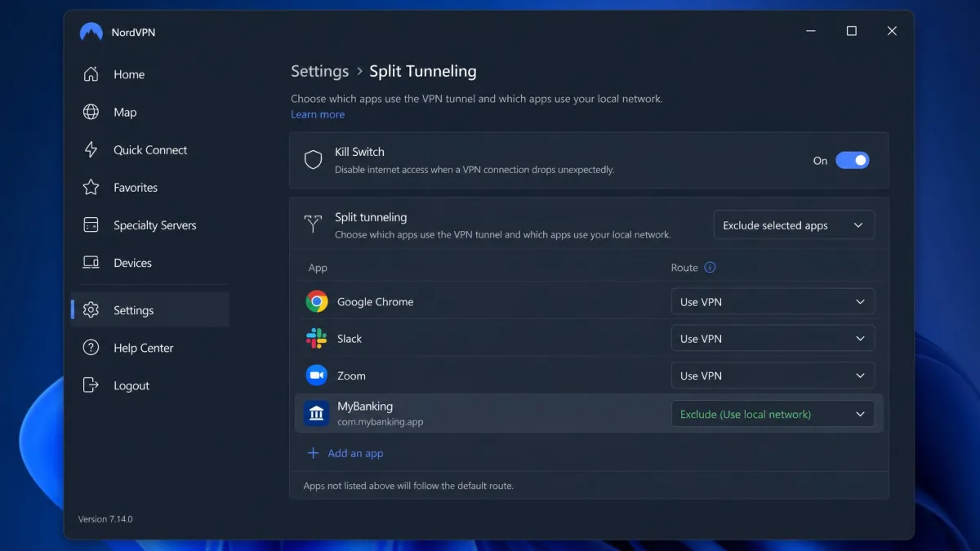This screenshot has height=551, width=980.
Task: Open the Exclude selected apps dropdown
Action: [794, 225]
